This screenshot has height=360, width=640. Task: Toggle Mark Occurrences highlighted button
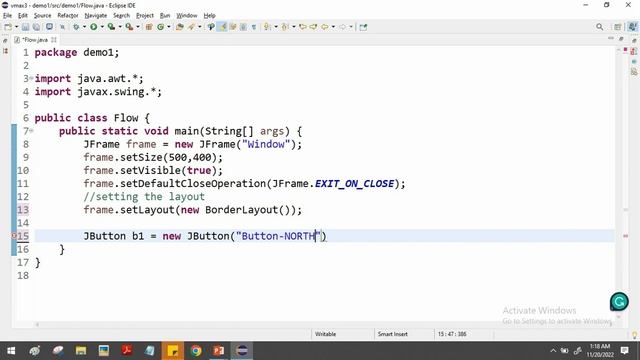point(222,27)
